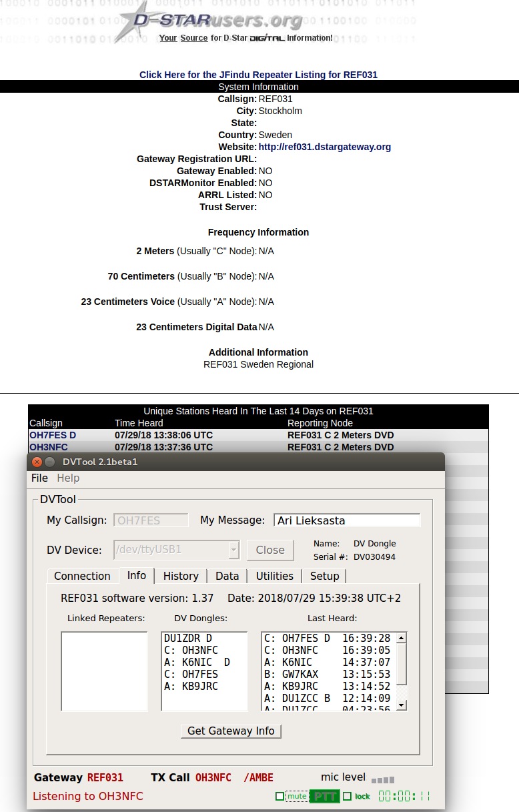Image resolution: width=519 pixels, height=812 pixels.
Task: Open the File menu in DVTool
Action: (39, 478)
